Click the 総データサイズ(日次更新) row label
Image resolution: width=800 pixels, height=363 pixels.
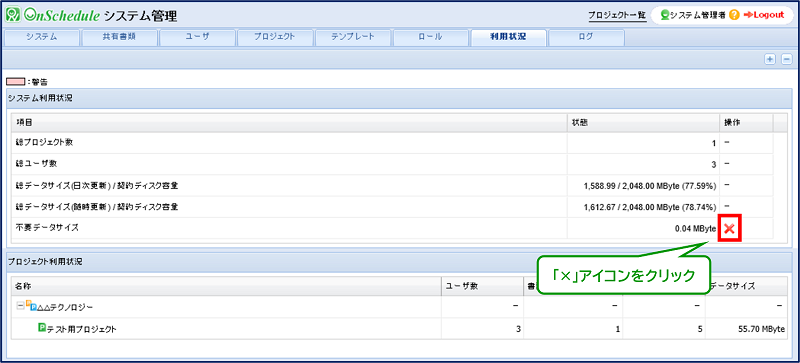click(x=97, y=186)
